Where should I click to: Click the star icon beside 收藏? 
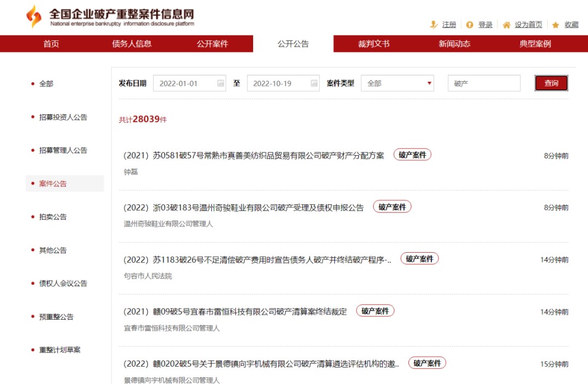[556, 25]
